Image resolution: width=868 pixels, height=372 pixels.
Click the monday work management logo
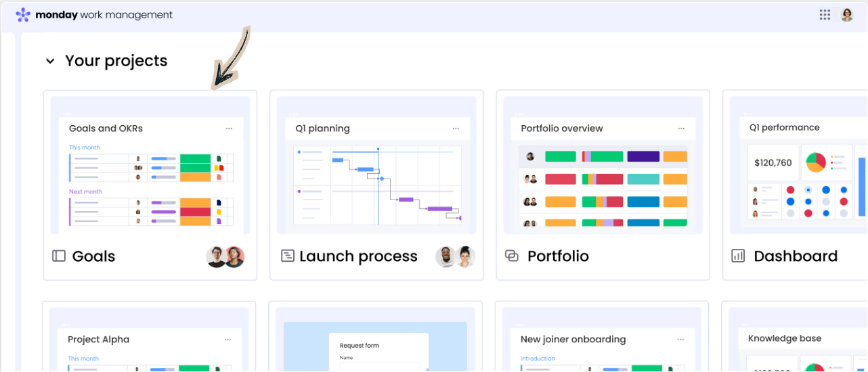tap(93, 15)
